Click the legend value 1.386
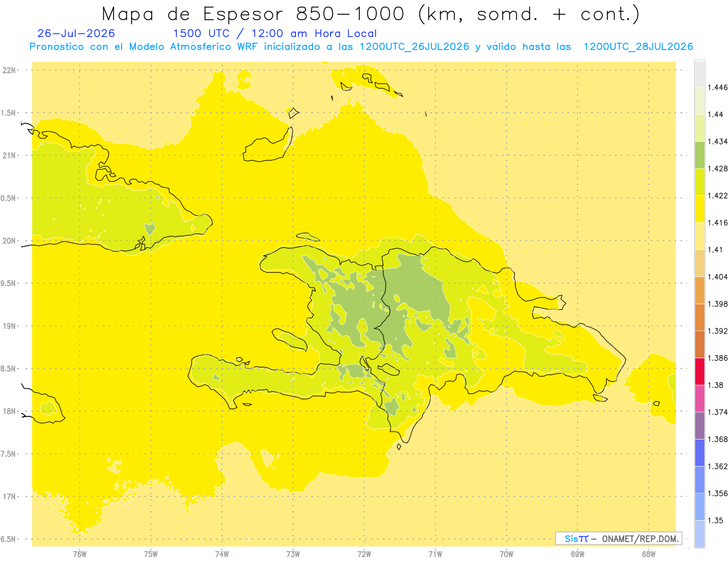The image size is (728, 562). click(719, 358)
